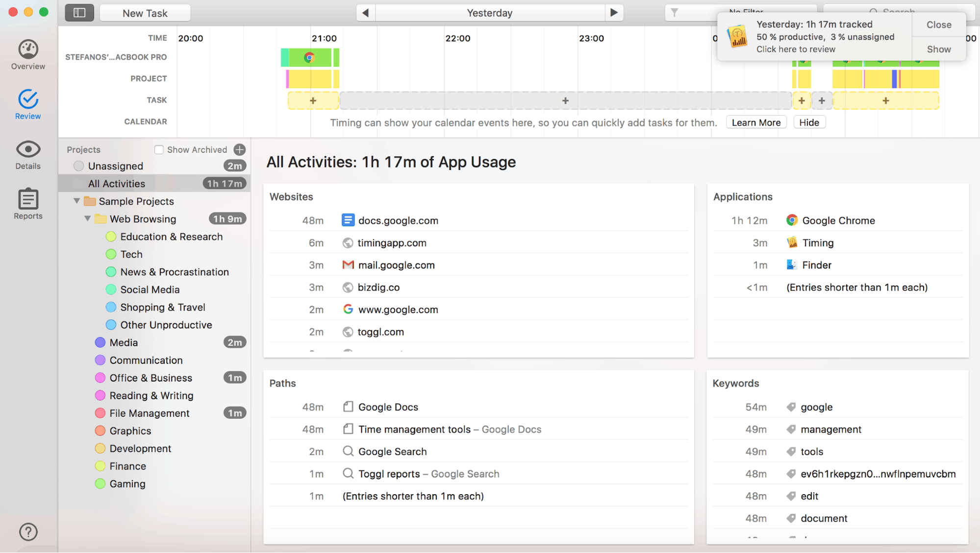Click the bizdig.co website row
The height and width of the screenshot is (553, 980).
tap(478, 287)
